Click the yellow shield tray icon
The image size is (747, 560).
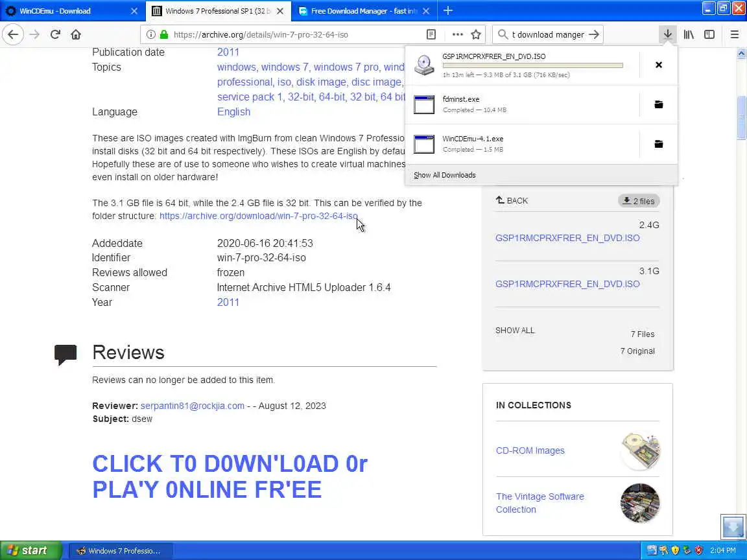tap(675, 550)
